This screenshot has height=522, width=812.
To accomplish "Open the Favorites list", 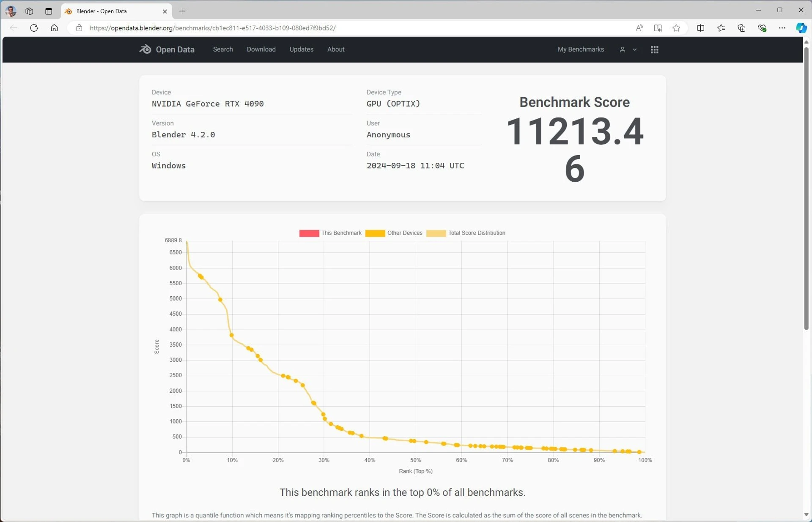I will 721,28.
